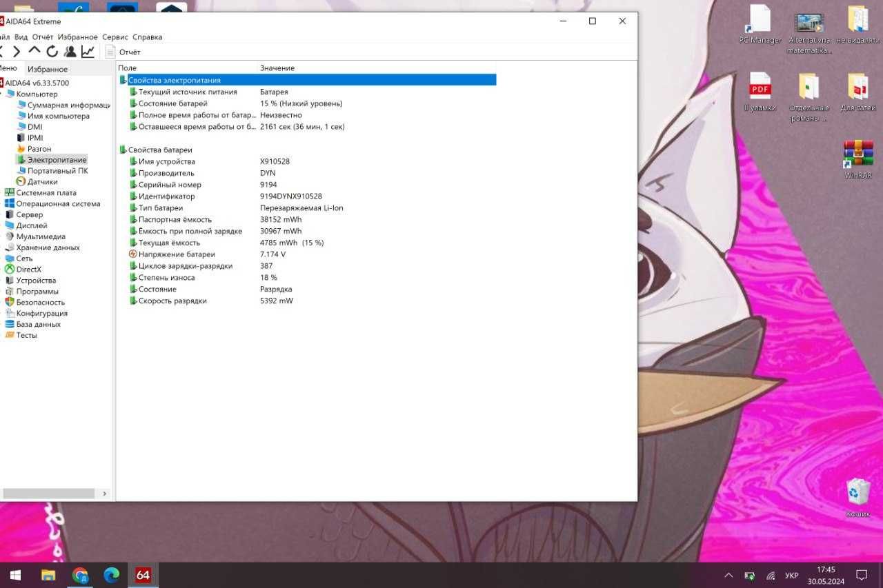883x588 pixels.
Task: Show hidden system tray icons
Action: (728, 576)
